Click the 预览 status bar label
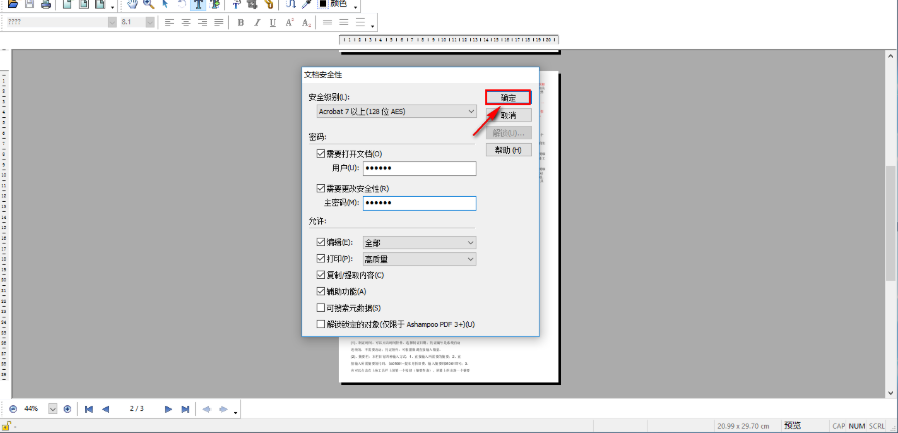Screen dimensions: 898x433 (x=793, y=426)
